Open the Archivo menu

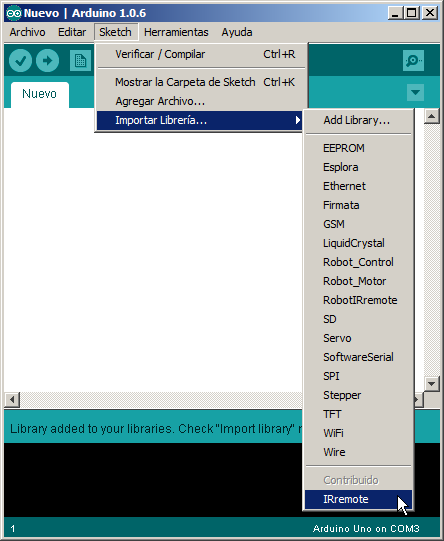(x=28, y=32)
